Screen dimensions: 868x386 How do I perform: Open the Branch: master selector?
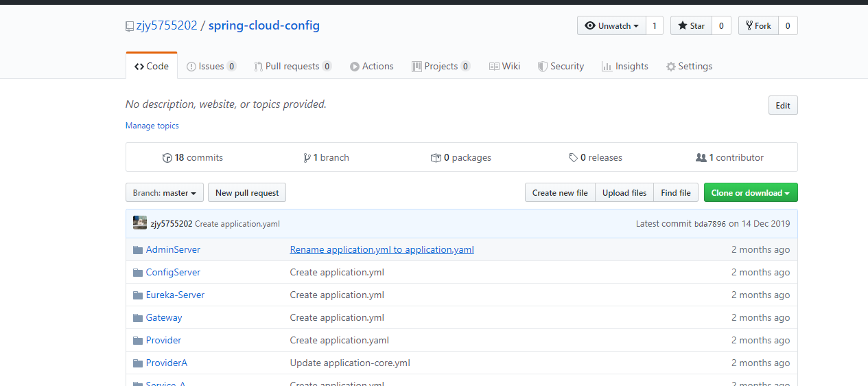[165, 193]
